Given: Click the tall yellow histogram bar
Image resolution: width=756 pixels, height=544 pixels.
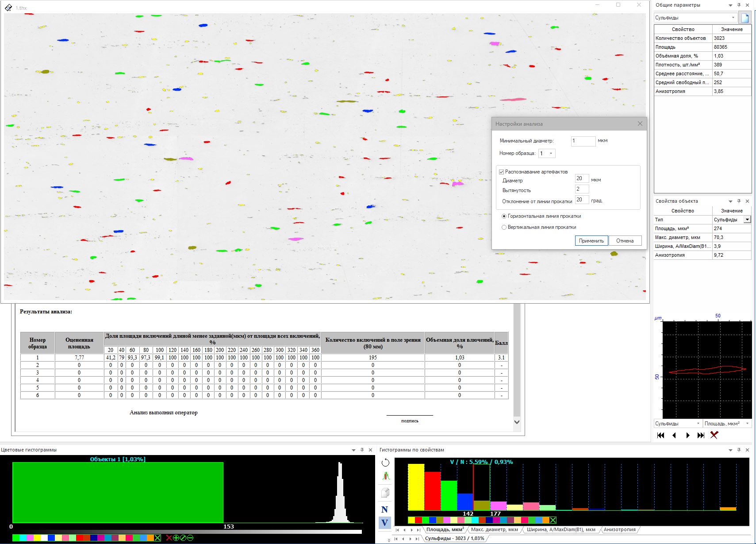Looking at the screenshot, I should pos(416,487).
